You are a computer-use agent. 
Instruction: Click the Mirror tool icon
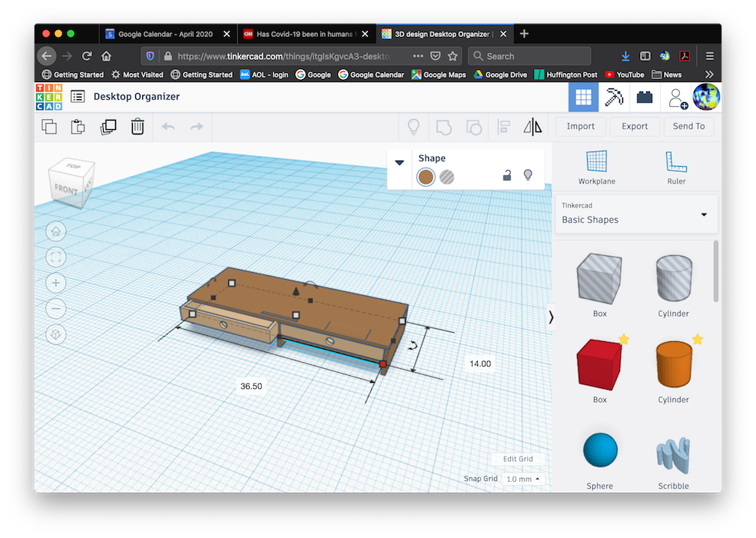(x=532, y=127)
